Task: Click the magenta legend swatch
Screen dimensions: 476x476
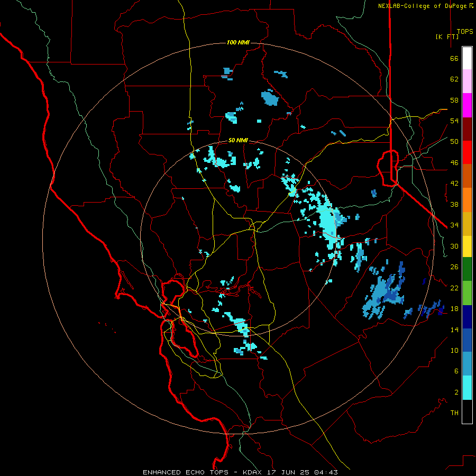Action: coord(467,105)
